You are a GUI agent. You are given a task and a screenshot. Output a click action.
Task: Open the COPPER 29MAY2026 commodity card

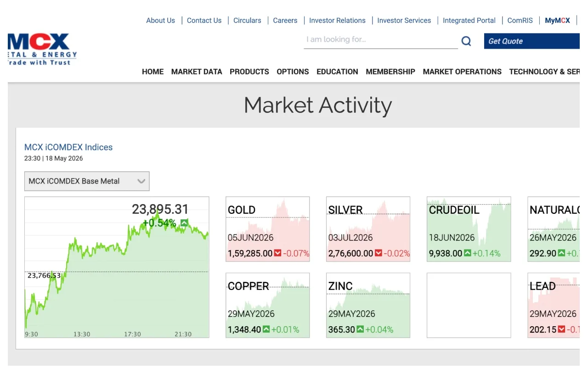tap(268, 306)
